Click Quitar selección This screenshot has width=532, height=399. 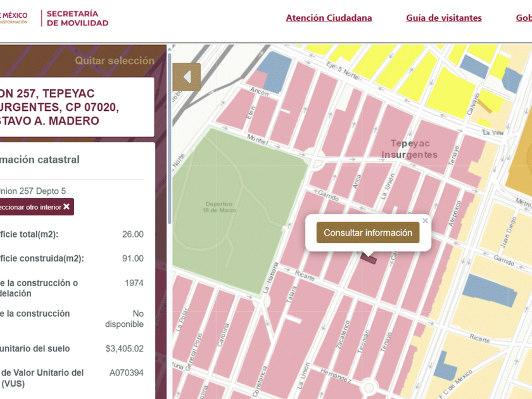click(115, 61)
